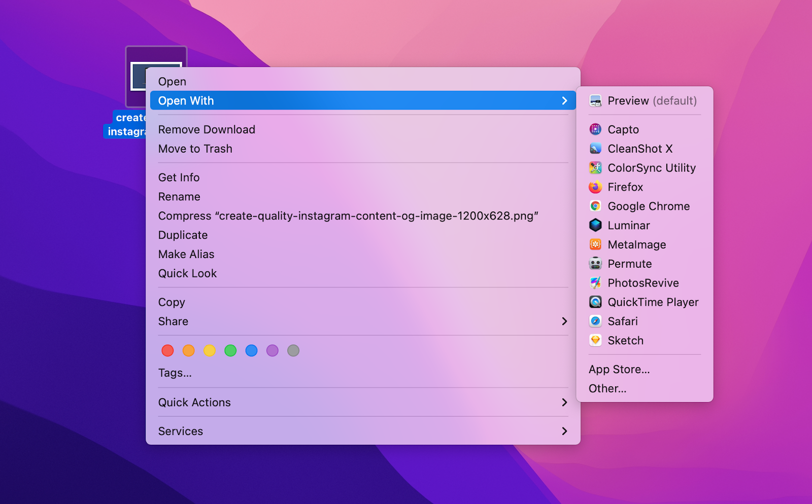This screenshot has height=504, width=812.
Task: Click Other to browse for an app
Action: click(x=607, y=388)
